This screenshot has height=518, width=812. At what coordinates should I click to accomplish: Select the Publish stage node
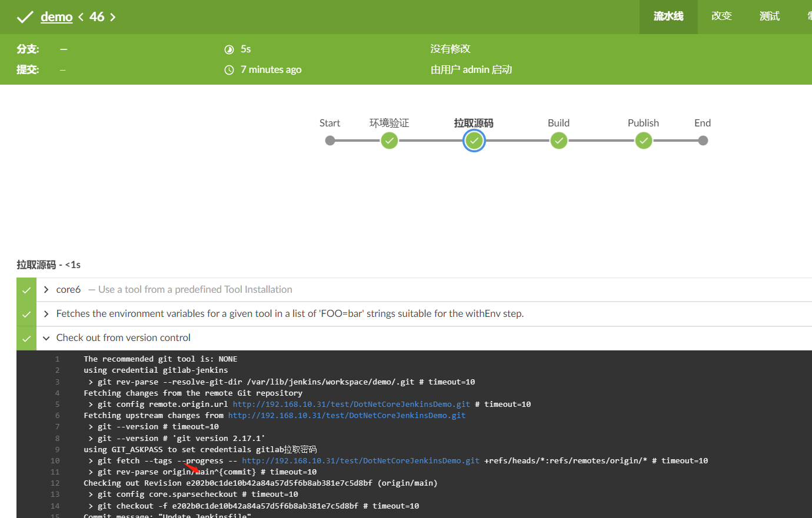coord(643,141)
